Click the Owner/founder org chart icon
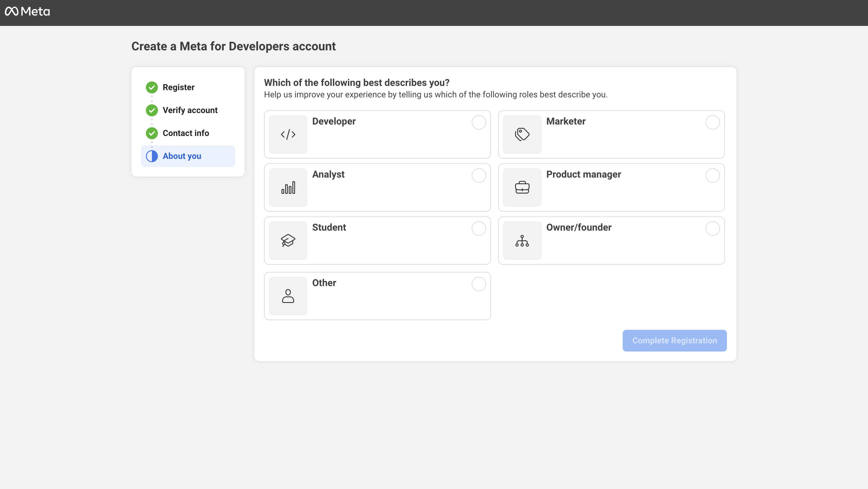 click(x=522, y=241)
